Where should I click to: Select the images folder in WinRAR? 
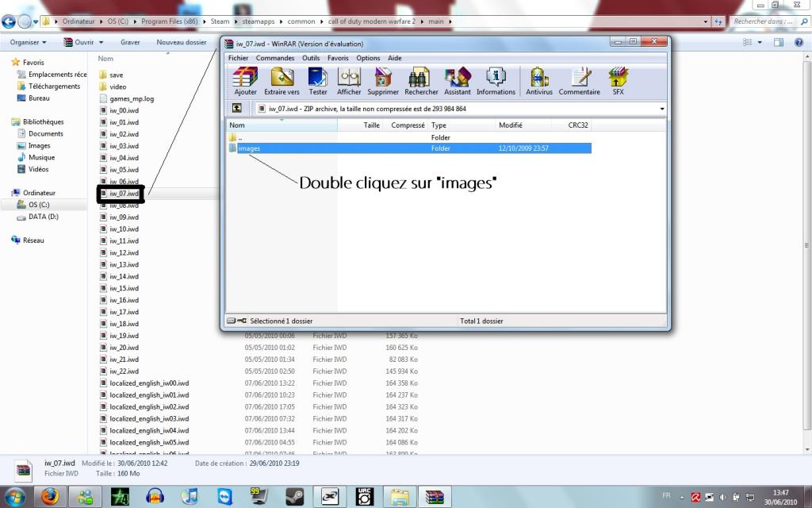coord(409,148)
